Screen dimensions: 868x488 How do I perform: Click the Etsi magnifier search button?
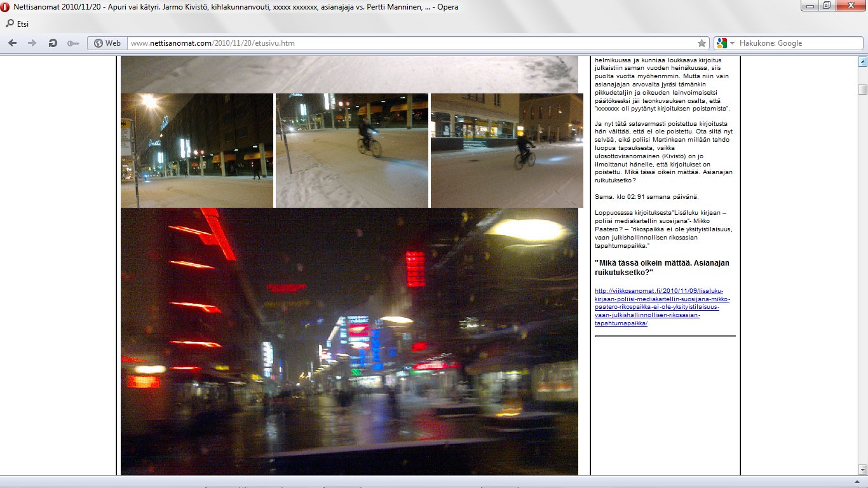(17, 24)
